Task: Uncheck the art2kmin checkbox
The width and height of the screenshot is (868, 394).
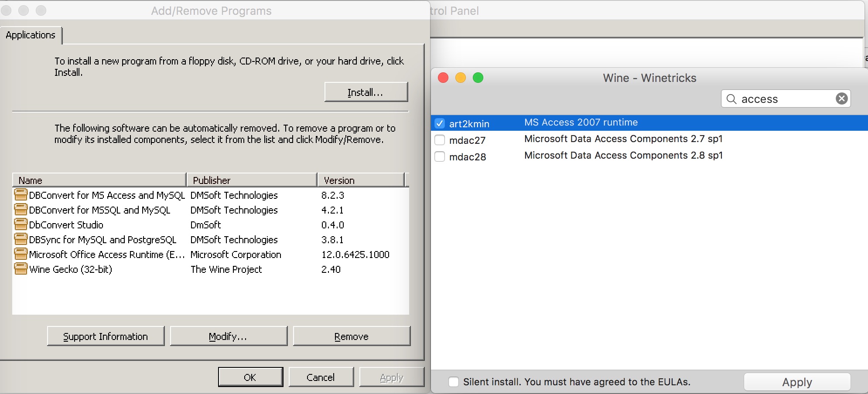Action: pos(440,123)
